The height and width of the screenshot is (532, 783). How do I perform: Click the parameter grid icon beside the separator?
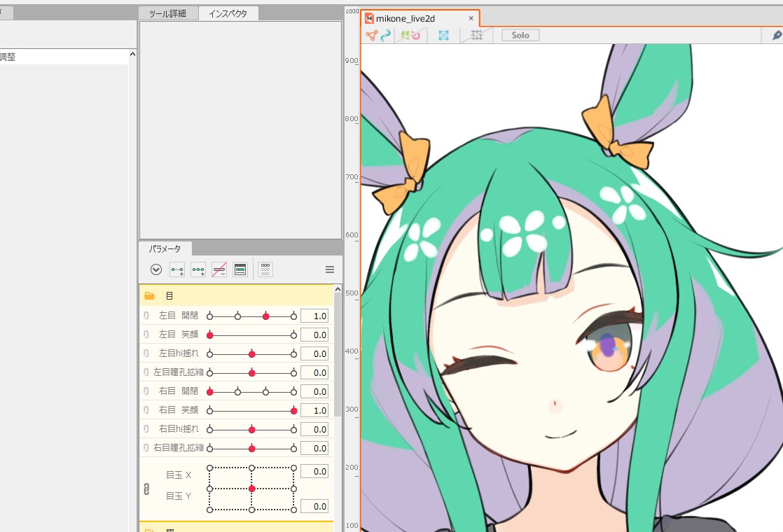(265, 269)
